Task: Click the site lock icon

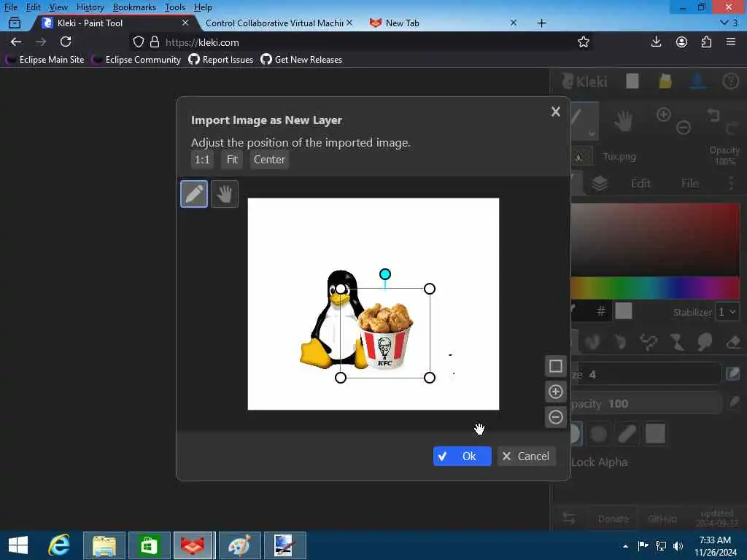Action: point(155,42)
